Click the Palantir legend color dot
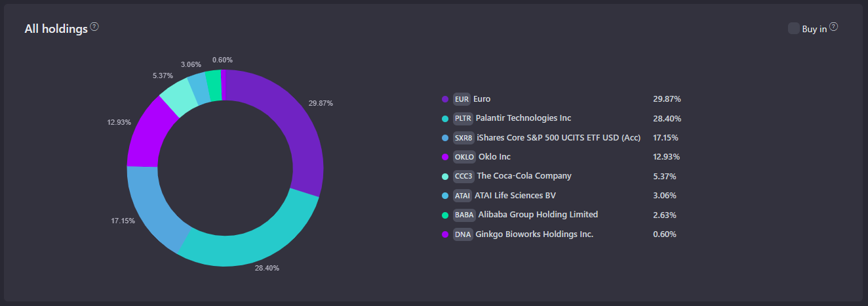Viewport: 868px width, 306px height. pos(445,118)
